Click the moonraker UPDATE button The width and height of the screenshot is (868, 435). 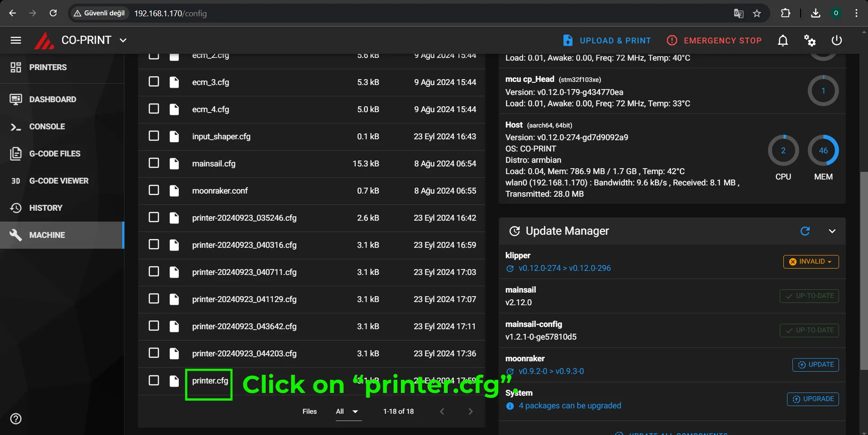816,365
